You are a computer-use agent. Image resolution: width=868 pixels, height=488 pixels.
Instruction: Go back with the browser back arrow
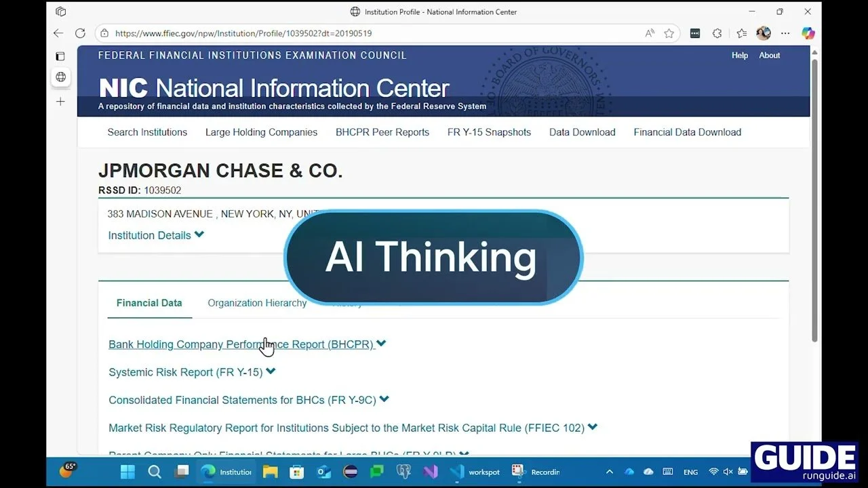(58, 33)
